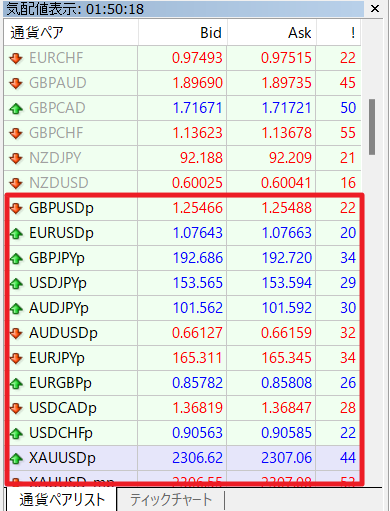Click the red down arrow beside GBPUSDp
Screen dimensions: 390x511
16,208
